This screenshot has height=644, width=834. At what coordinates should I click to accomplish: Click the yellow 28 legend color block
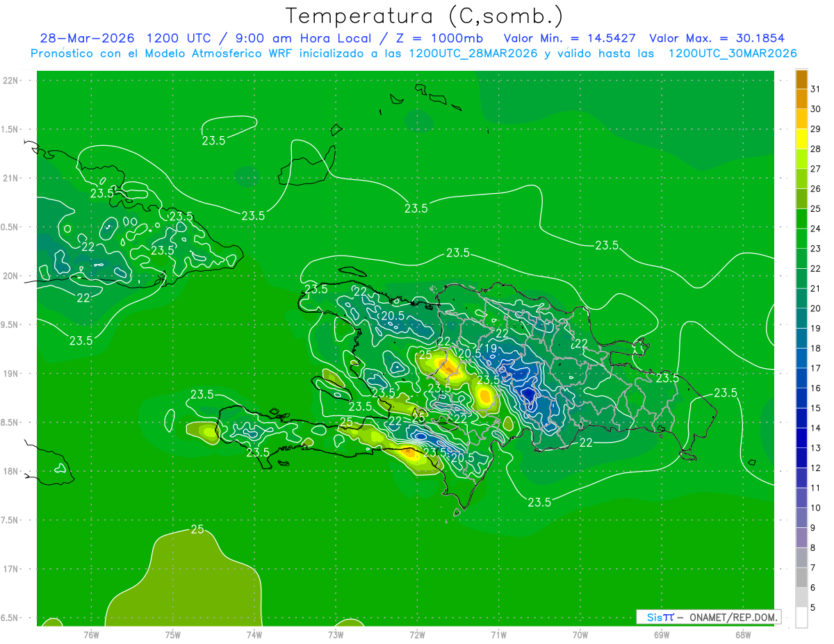801,140
